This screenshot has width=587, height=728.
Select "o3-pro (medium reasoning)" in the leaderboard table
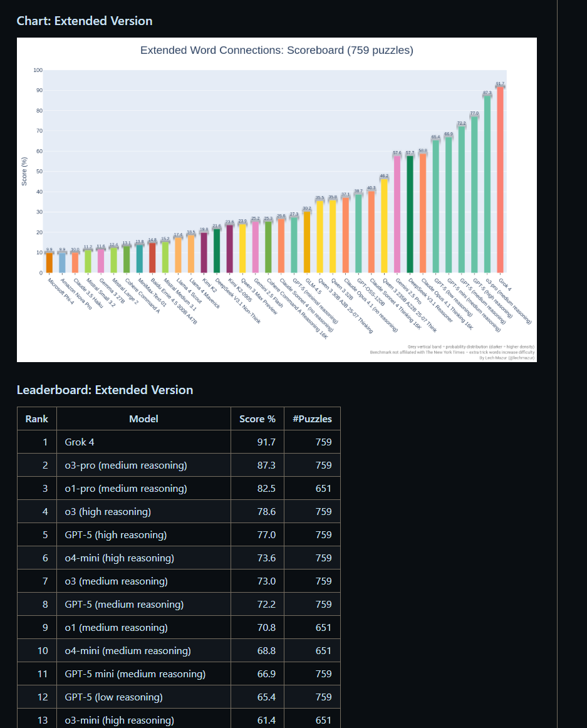tap(143, 465)
